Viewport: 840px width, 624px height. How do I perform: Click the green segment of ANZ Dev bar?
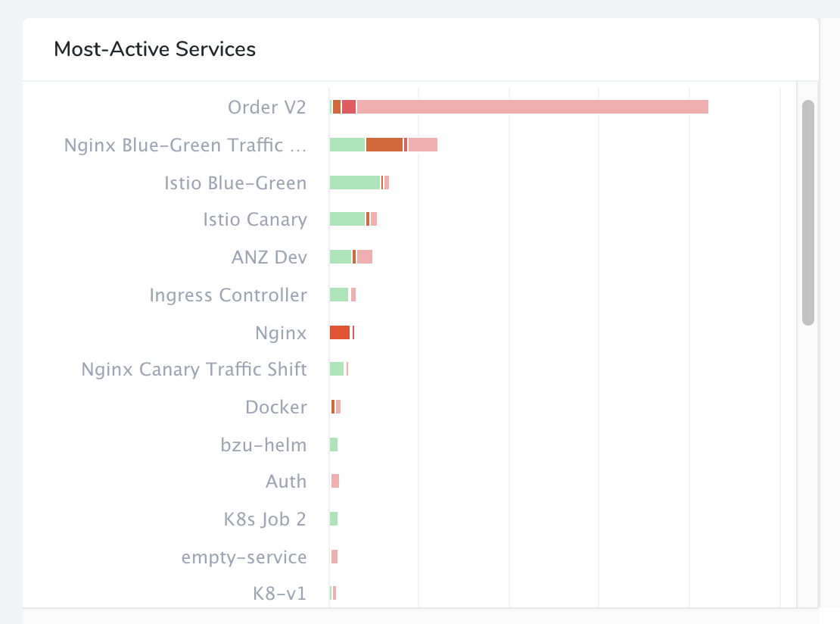tap(341, 257)
